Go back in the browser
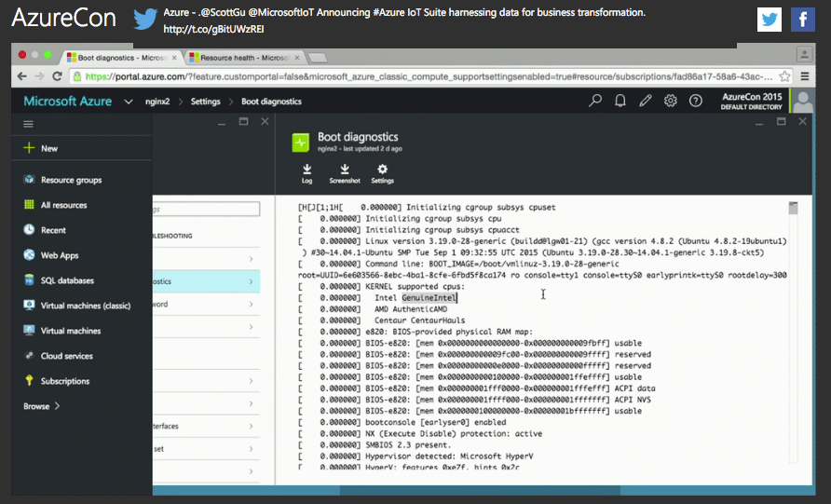The width and height of the screenshot is (831, 504). tap(21, 76)
